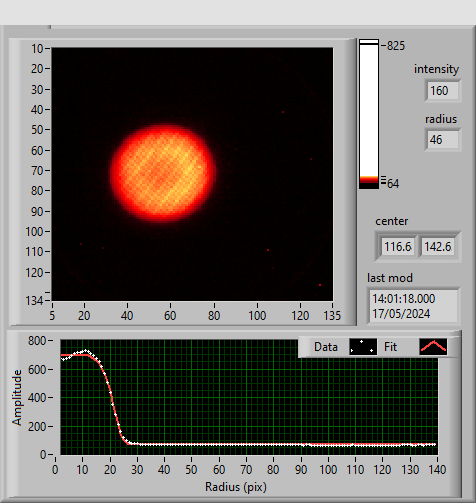Click the 800 amplitude scale marker
Screen dimensions: 476x503
pos(37,341)
